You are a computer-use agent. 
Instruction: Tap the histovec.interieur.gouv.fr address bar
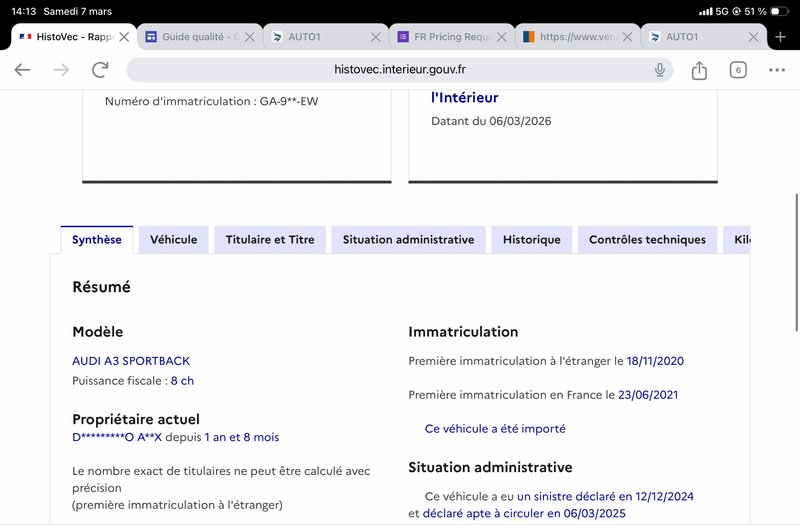pyautogui.click(x=399, y=69)
